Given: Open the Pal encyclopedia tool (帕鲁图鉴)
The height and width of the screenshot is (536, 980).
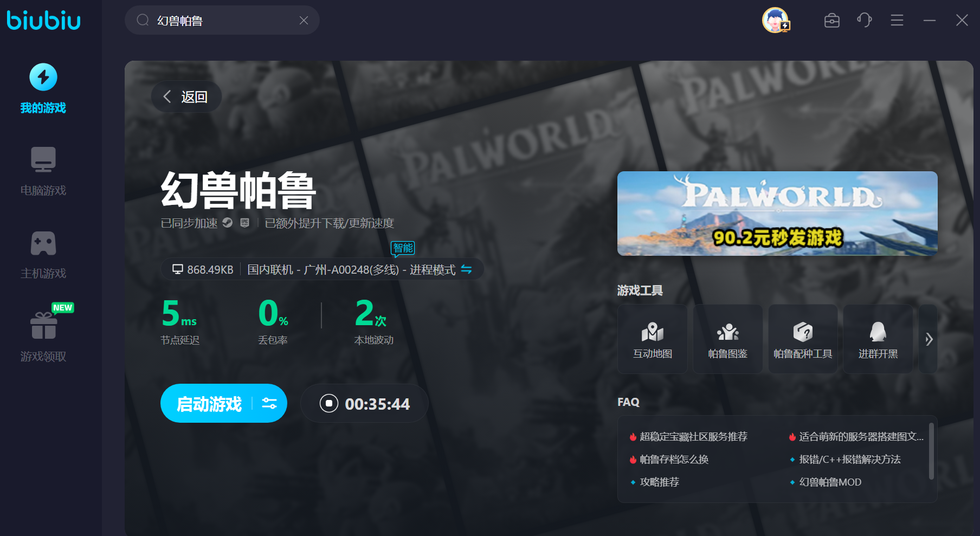Looking at the screenshot, I should [727, 339].
